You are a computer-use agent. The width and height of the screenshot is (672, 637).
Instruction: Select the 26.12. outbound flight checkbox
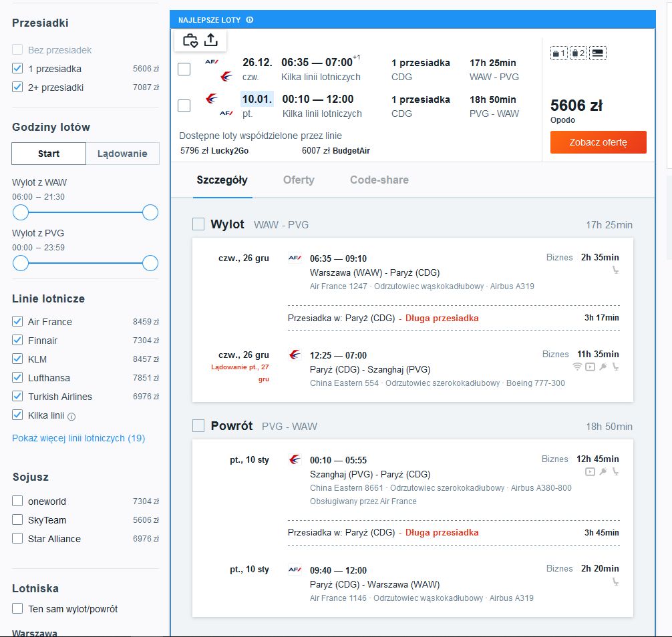(x=184, y=69)
